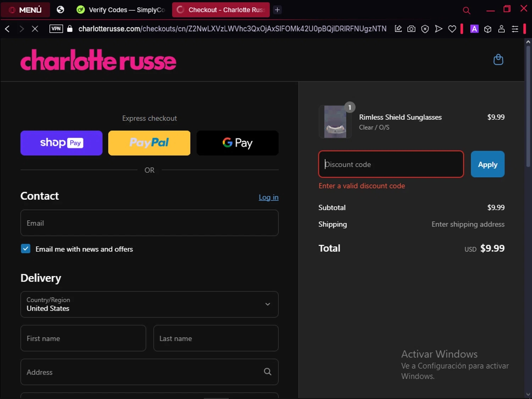The image size is (532, 399).
Task: Open the easy setup sliders icon
Action: 515,29
